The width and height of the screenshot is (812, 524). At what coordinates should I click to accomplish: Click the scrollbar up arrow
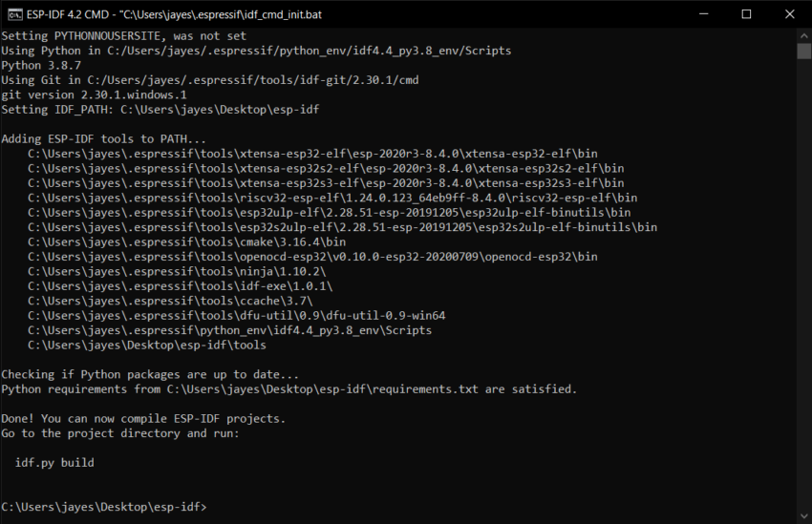(803, 35)
